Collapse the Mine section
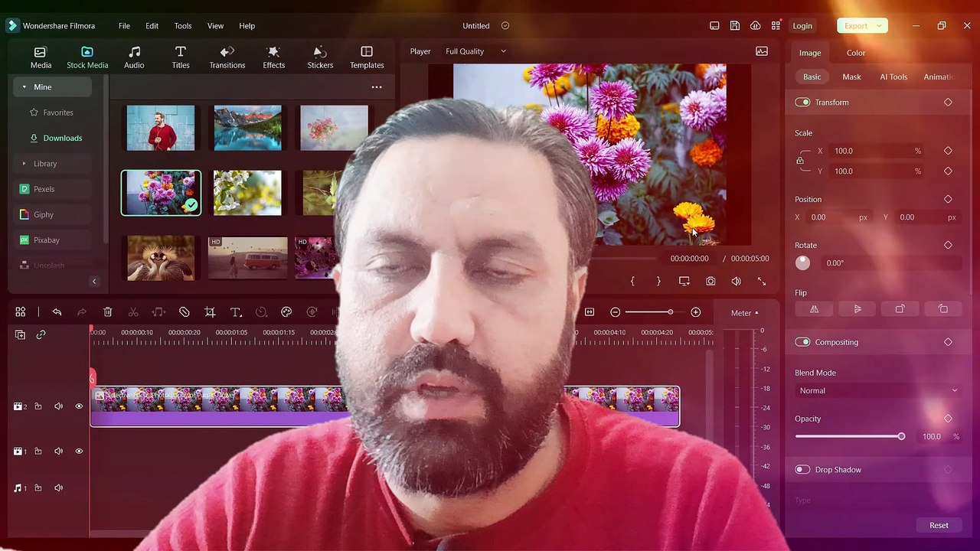This screenshot has width=980, height=551. pos(24,87)
